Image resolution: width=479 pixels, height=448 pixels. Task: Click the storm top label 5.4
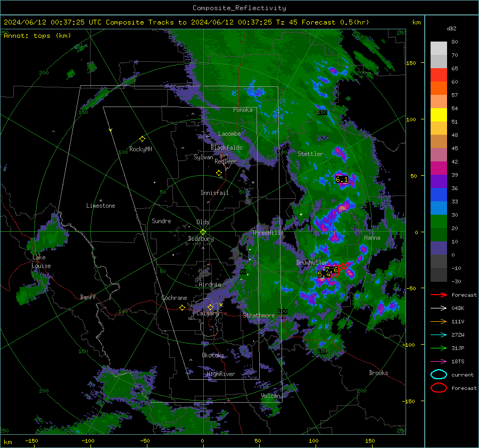(x=324, y=274)
